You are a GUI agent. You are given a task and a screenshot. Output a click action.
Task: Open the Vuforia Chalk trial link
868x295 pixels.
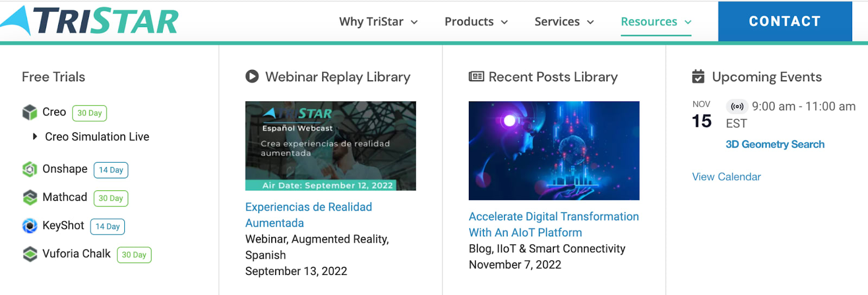coord(76,253)
